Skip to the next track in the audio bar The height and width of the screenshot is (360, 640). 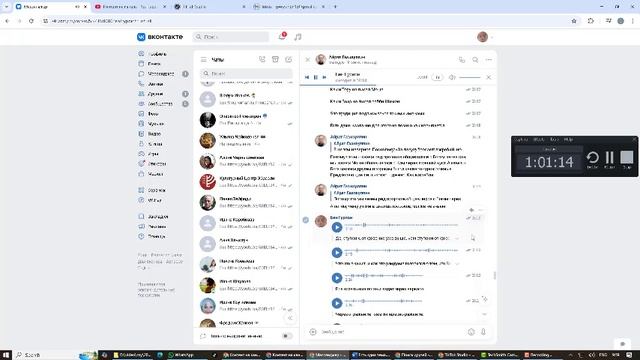(324, 77)
